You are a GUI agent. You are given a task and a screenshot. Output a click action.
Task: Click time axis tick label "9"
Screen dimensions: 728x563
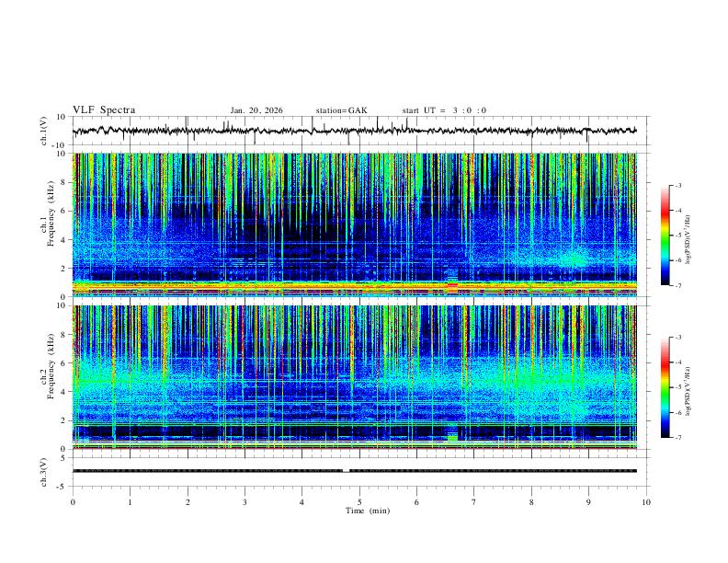[588, 502]
